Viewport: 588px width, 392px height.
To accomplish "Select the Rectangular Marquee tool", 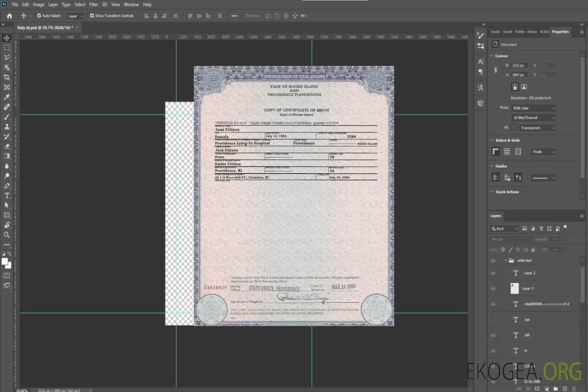I will pos(7,48).
